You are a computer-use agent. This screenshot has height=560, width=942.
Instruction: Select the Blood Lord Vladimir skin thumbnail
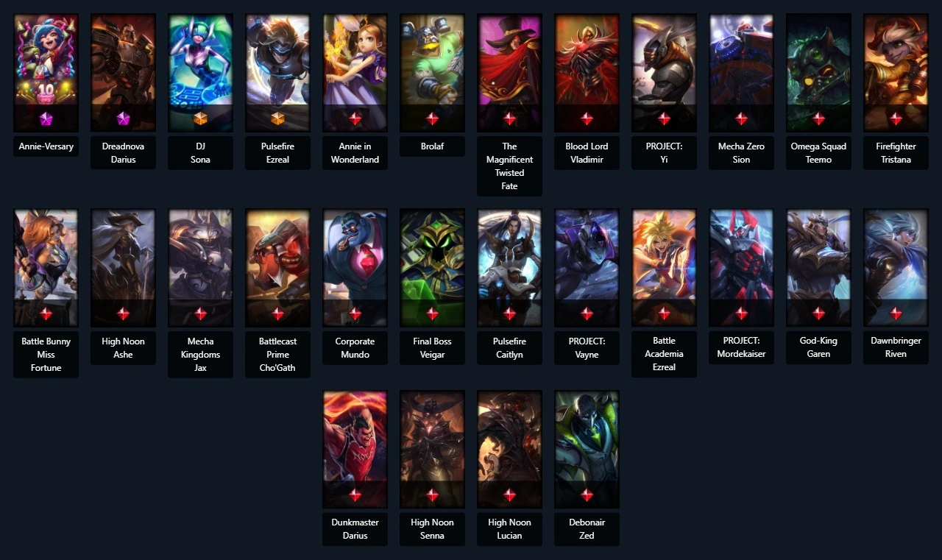pyautogui.click(x=587, y=73)
